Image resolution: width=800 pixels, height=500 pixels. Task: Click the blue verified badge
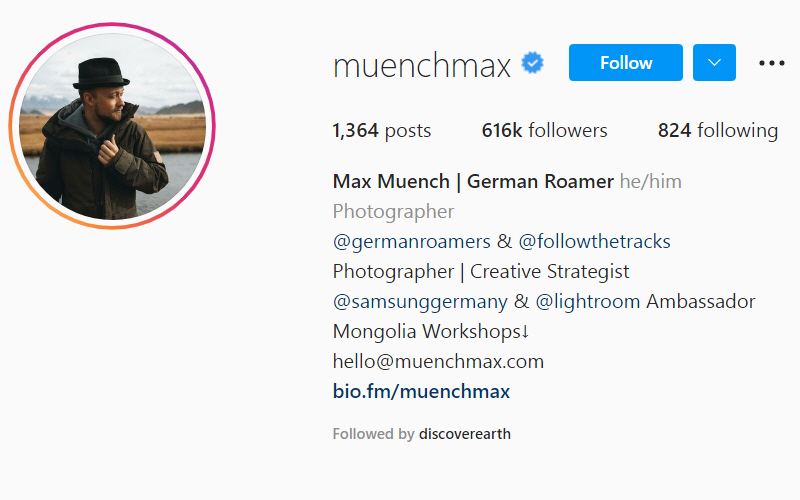click(x=533, y=65)
